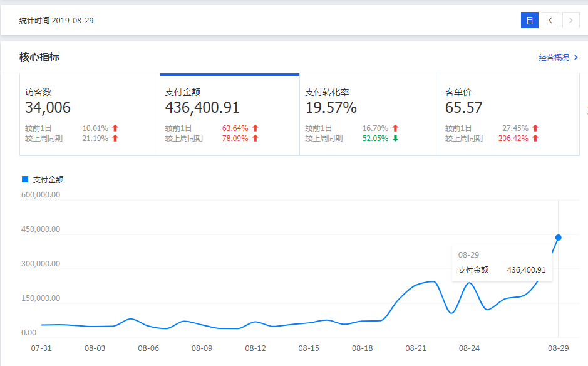Click the chevron beside 经营概况
The width and height of the screenshot is (588, 366).
coord(575,58)
